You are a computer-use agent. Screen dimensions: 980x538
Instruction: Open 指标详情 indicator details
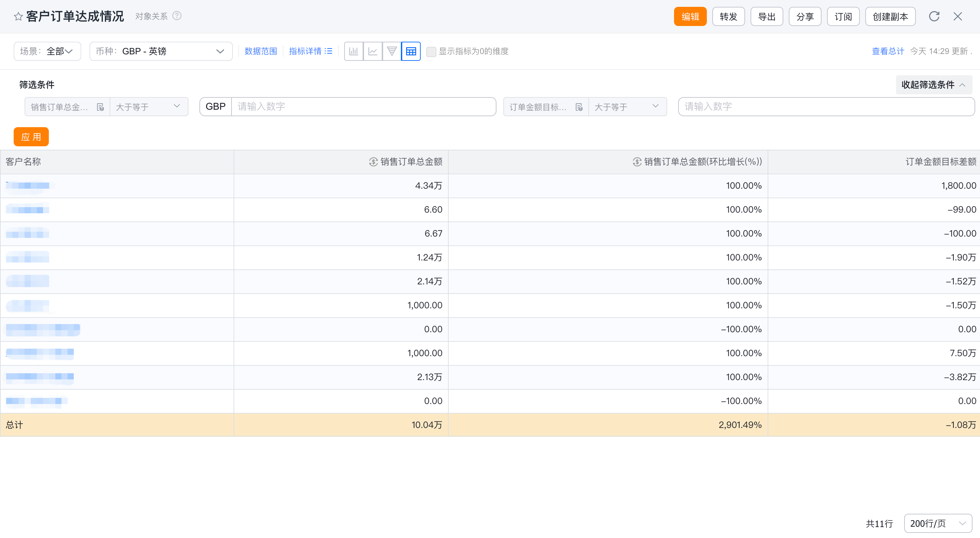point(310,51)
